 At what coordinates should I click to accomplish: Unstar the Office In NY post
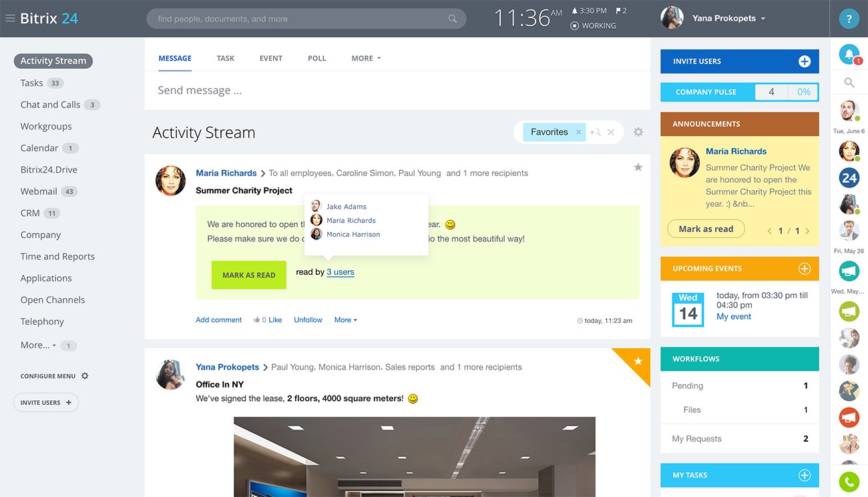point(638,361)
